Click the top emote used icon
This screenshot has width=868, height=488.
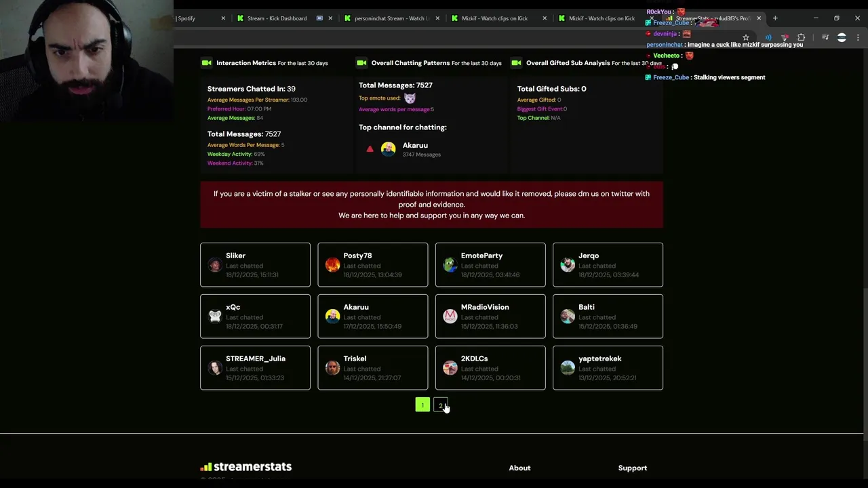pos(410,98)
